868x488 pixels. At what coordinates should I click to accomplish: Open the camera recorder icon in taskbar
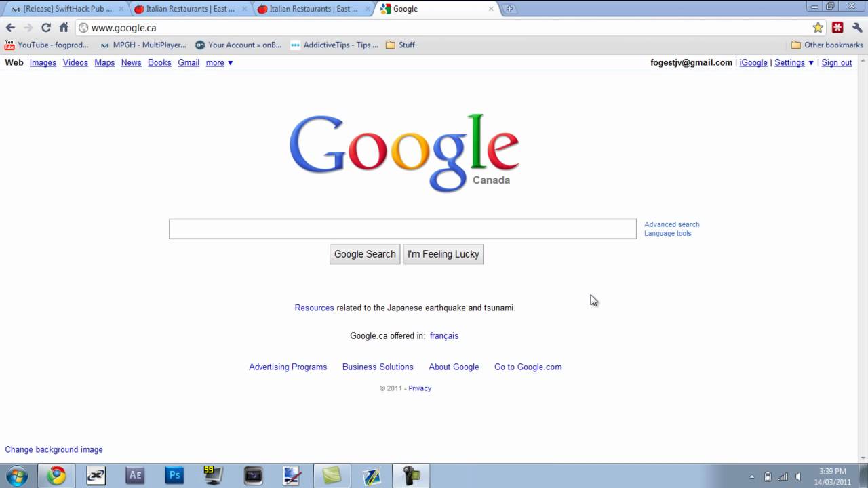pos(412,476)
